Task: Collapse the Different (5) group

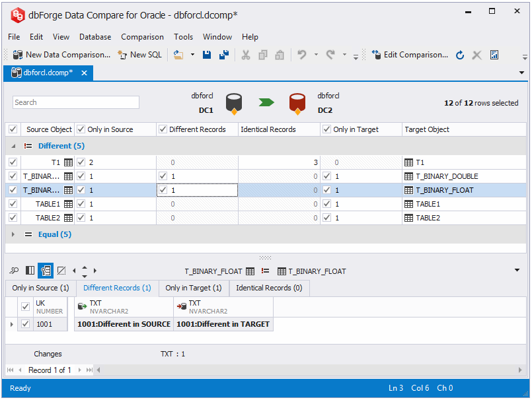Action: click(13, 146)
